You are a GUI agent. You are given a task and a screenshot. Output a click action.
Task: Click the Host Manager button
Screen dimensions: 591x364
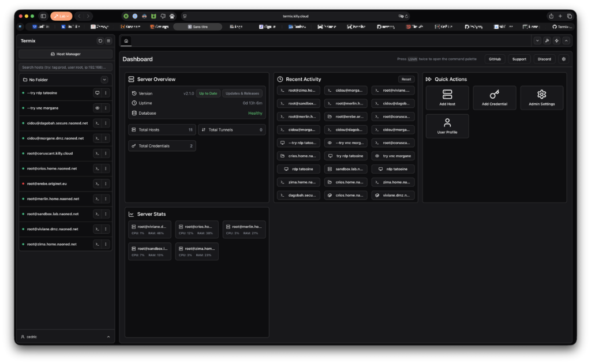coord(65,54)
